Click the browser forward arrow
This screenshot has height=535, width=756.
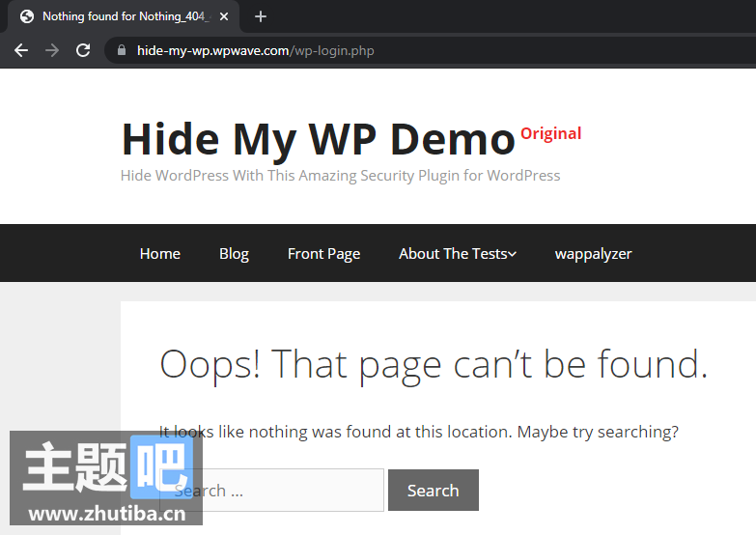(x=52, y=50)
